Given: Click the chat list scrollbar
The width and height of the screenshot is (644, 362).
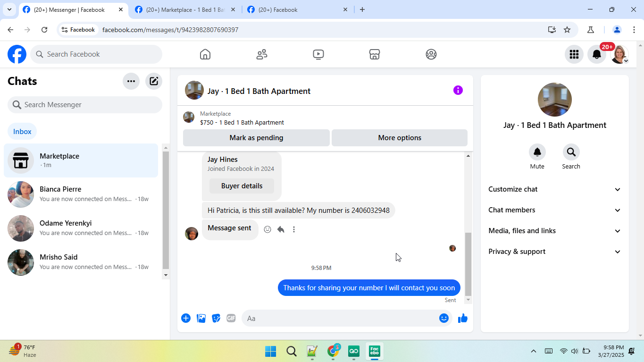Looking at the screenshot, I should [x=166, y=210].
